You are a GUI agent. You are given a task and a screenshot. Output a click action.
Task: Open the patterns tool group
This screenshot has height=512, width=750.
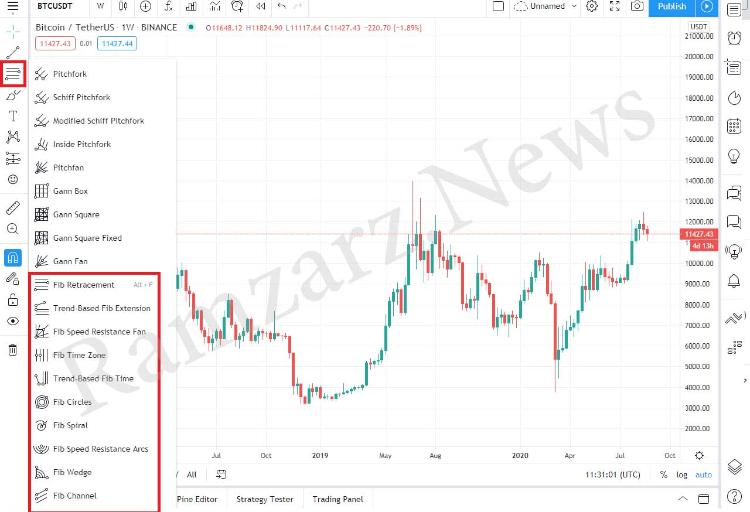pyautogui.click(x=13, y=137)
